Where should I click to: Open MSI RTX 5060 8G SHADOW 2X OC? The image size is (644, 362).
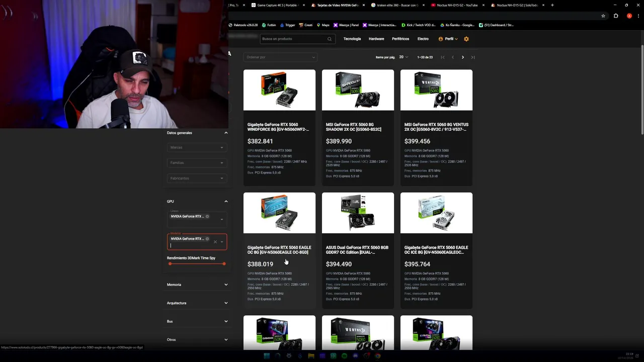tap(354, 127)
